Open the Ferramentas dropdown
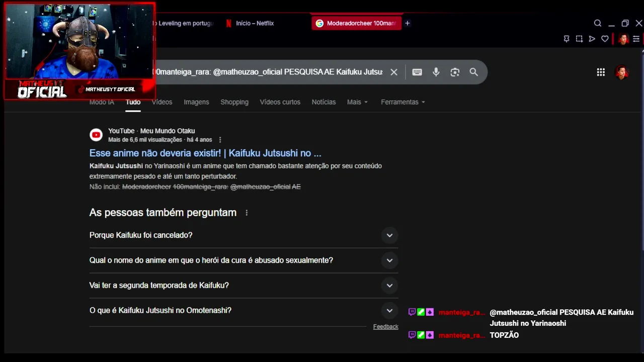The image size is (644, 362). [x=403, y=102]
